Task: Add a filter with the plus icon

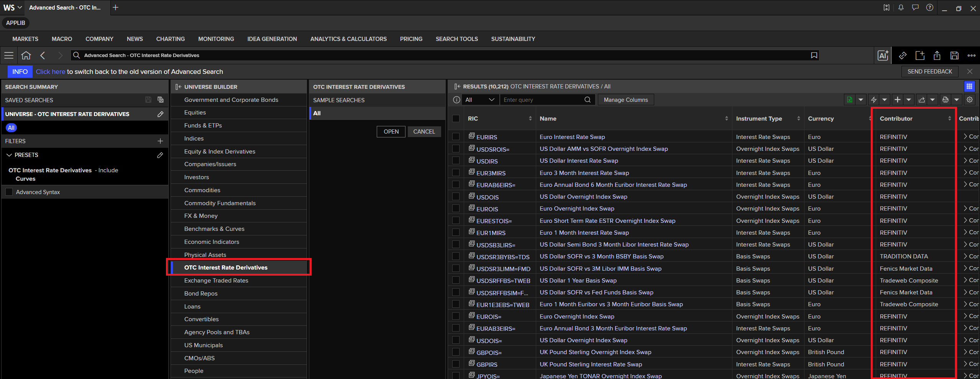Action: (160, 141)
